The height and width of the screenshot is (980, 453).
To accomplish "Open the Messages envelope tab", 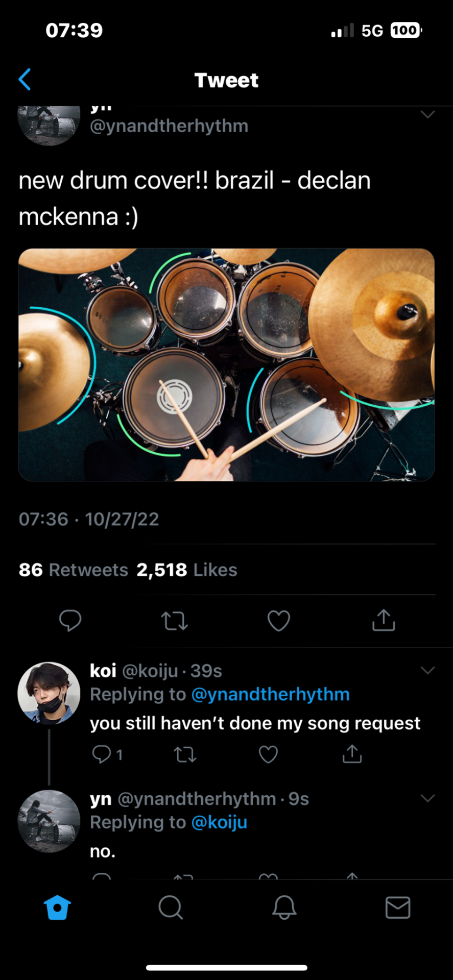I will click(397, 908).
